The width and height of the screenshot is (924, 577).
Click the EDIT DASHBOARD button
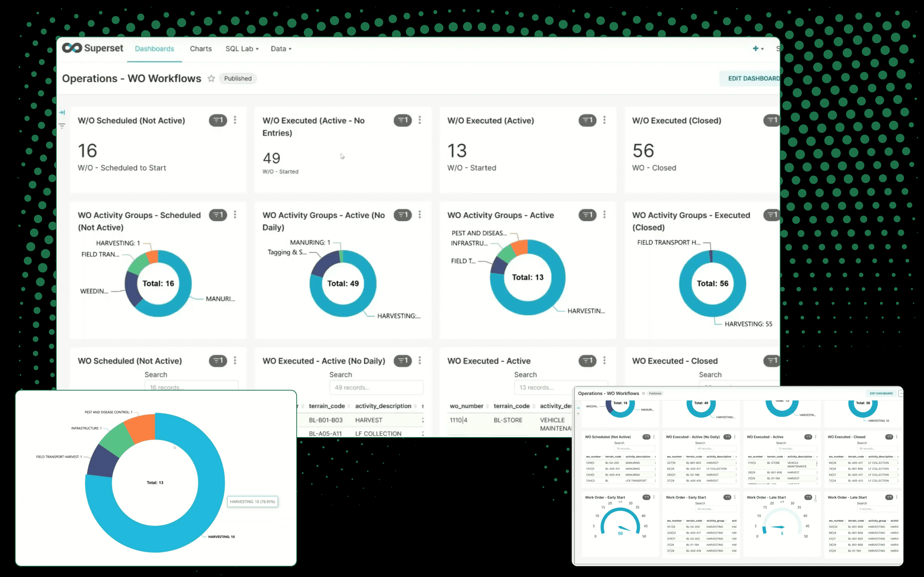753,79
